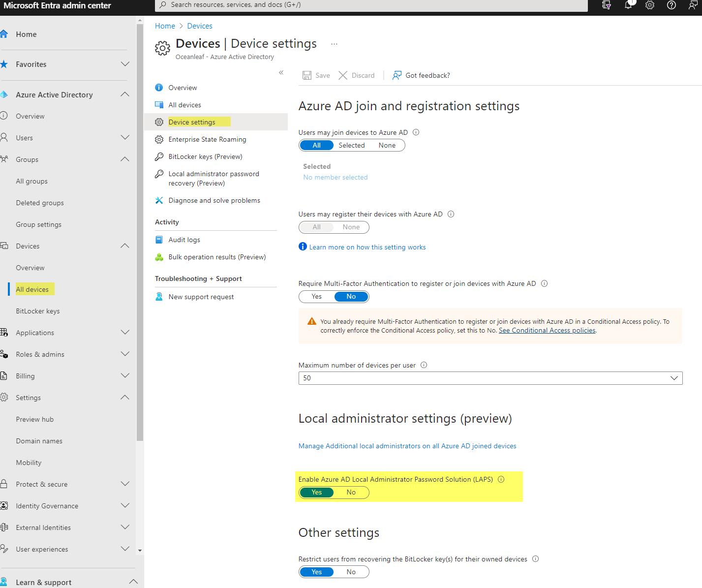Image resolution: width=702 pixels, height=588 pixels.
Task: Open the Overview info icon in device menu
Action: click(x=159, y=87)
